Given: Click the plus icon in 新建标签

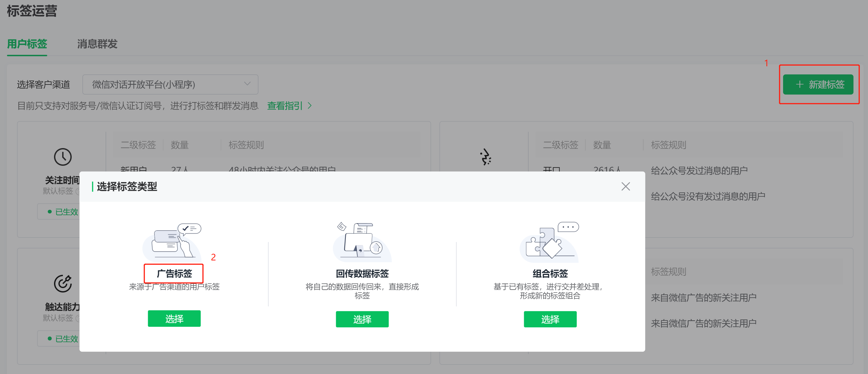Looking at the screenshot, I should pos(799,84).
